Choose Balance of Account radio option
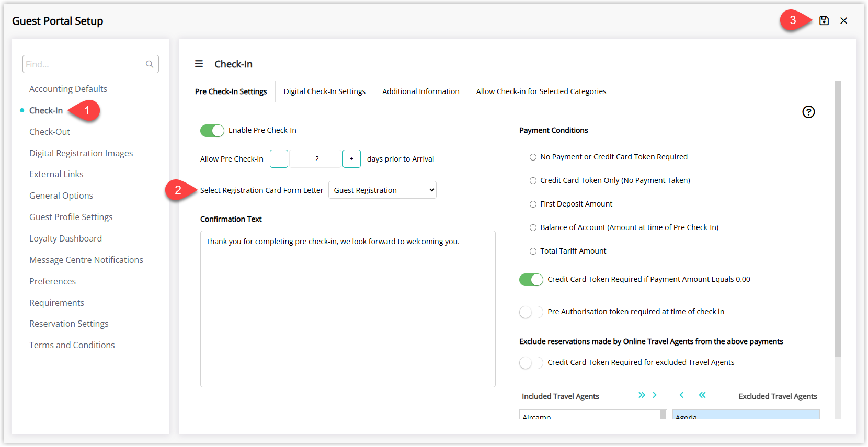This screenshot has height=447, width=868. tap(533, 227)
